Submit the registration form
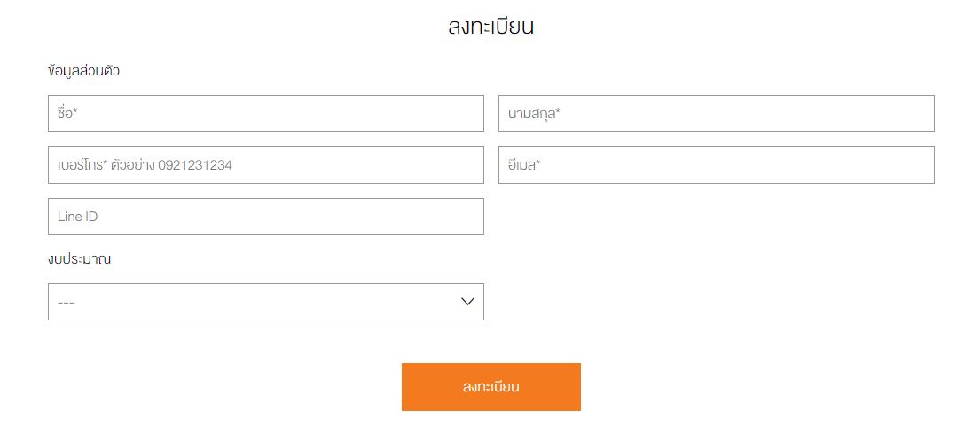Viewport: 980px width, 427px height. tap(490, 387)
